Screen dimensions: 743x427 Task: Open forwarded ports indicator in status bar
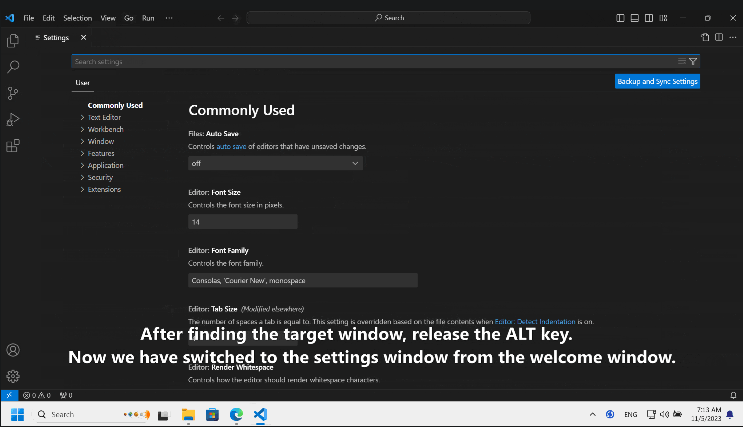coord(66,395)
